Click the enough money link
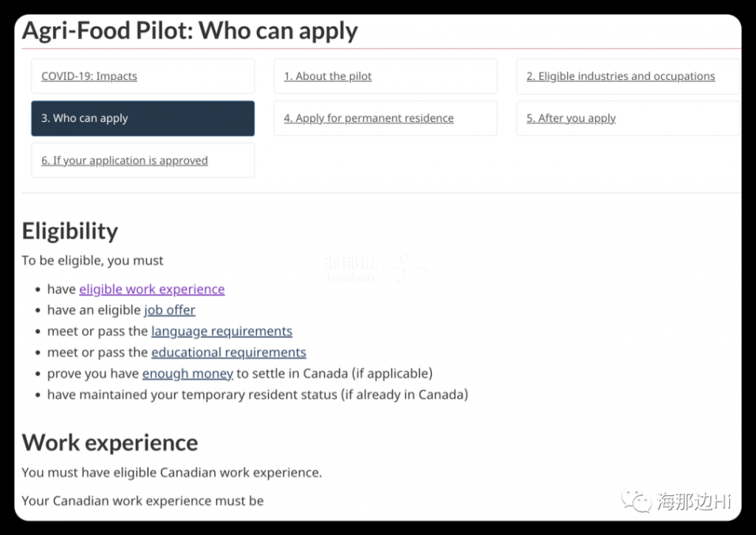The image size is (756, 535). (x=188, y=373)
